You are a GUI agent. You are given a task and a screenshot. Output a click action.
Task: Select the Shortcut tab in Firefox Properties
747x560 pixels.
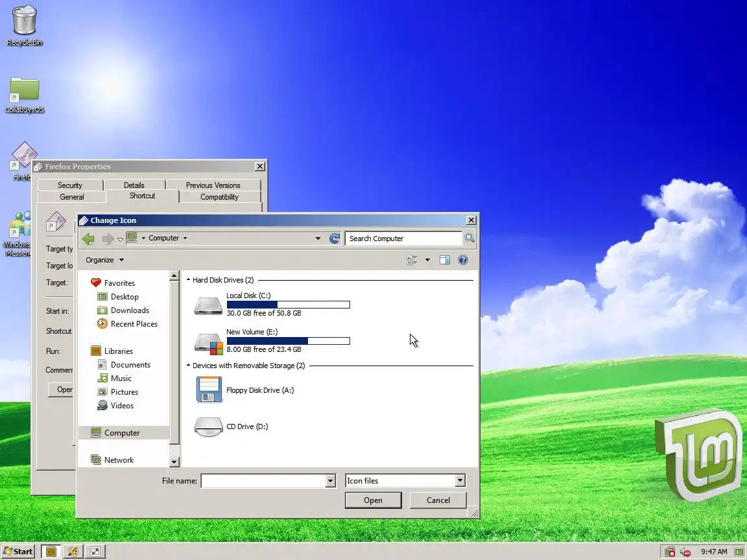tap(143, 196)
